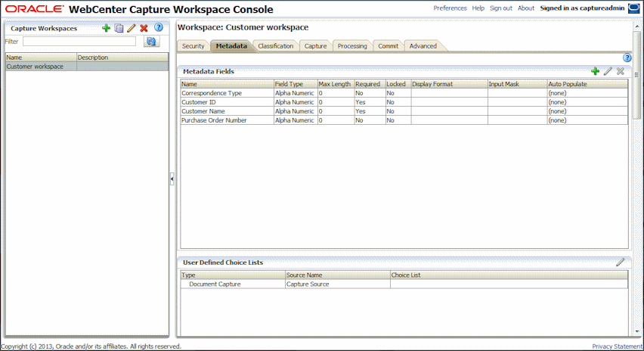Edit workspace using the pencil icon in Capture Workspaces
The image size is (644, 351).
coord(132,28)
